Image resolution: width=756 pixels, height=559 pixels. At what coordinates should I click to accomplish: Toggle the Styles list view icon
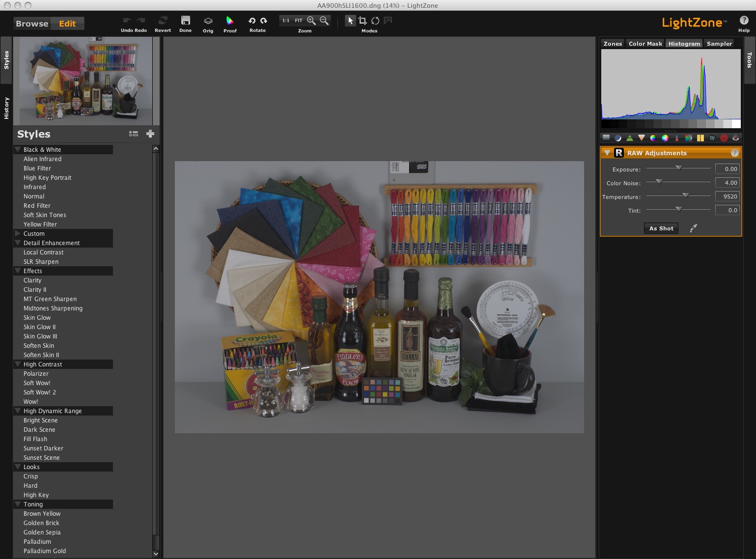tap(134, 134)
